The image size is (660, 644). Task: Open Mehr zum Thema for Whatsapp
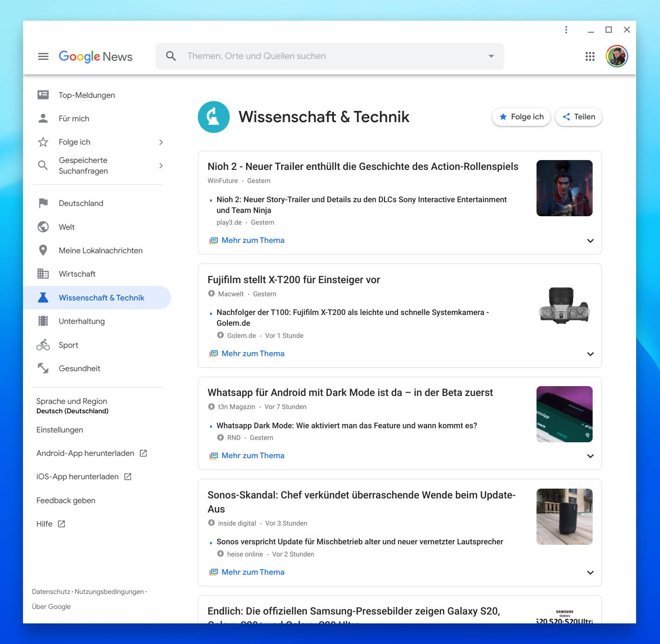(x=253, y=455)
